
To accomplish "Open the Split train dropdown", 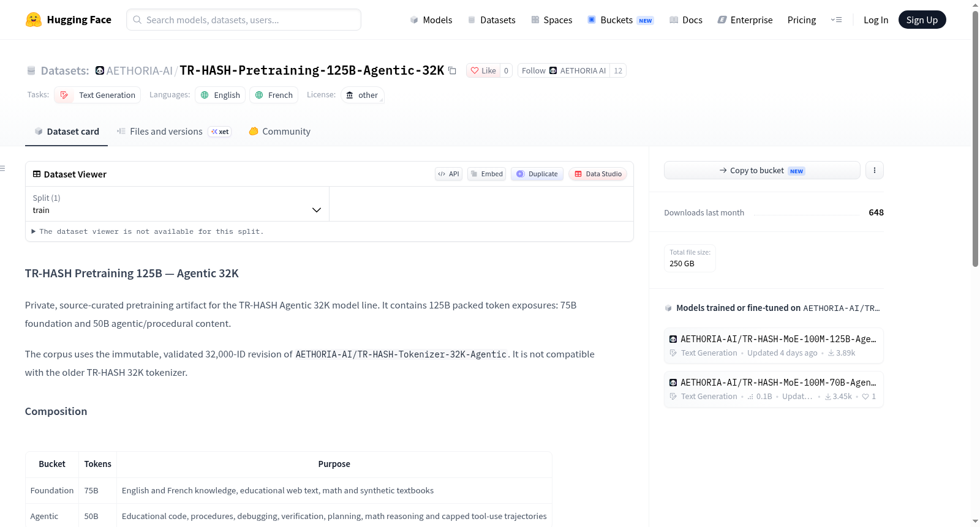I will pos(177,204).
